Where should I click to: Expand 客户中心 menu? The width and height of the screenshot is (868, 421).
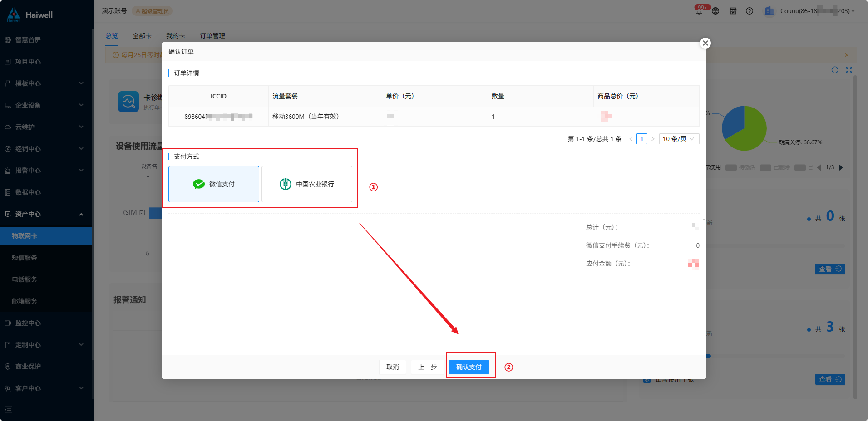pyautogui.click(x=46, y=388)
